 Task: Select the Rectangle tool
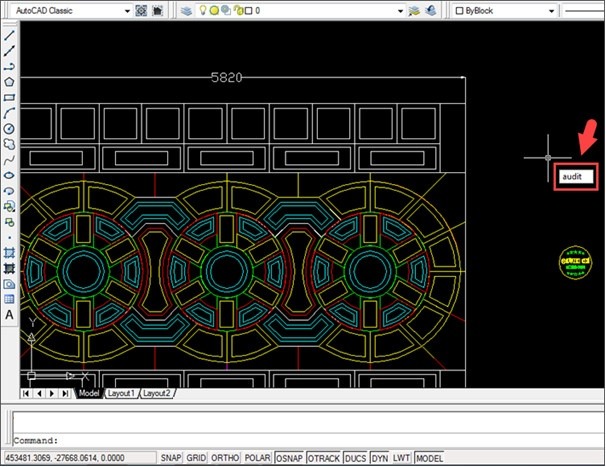coord(9,97)
